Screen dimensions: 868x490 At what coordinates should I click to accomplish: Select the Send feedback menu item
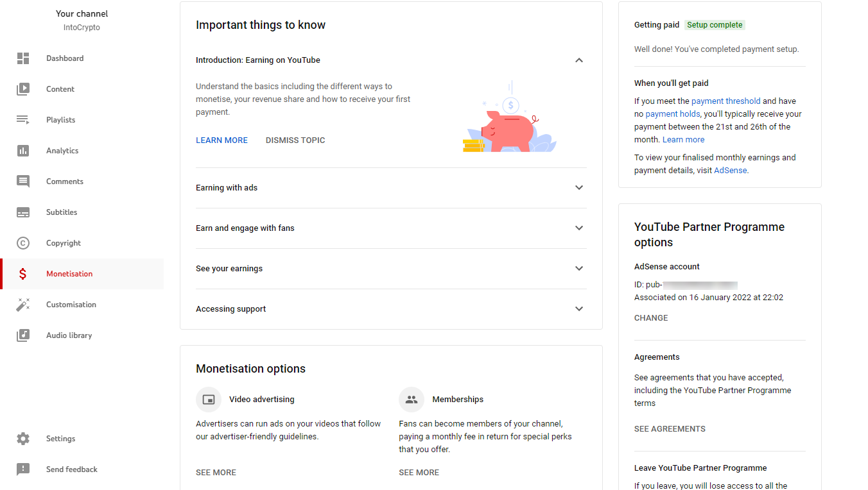(x=82, y=469)
